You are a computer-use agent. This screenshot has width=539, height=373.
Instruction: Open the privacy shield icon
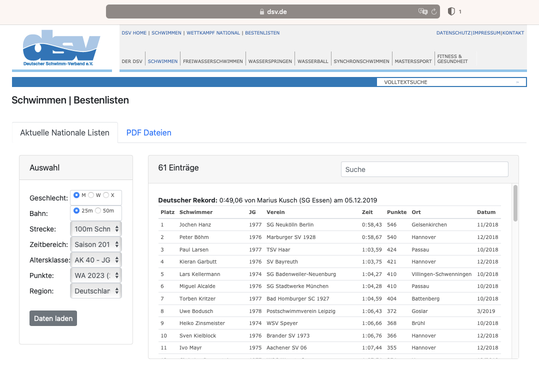coord(451,12)
